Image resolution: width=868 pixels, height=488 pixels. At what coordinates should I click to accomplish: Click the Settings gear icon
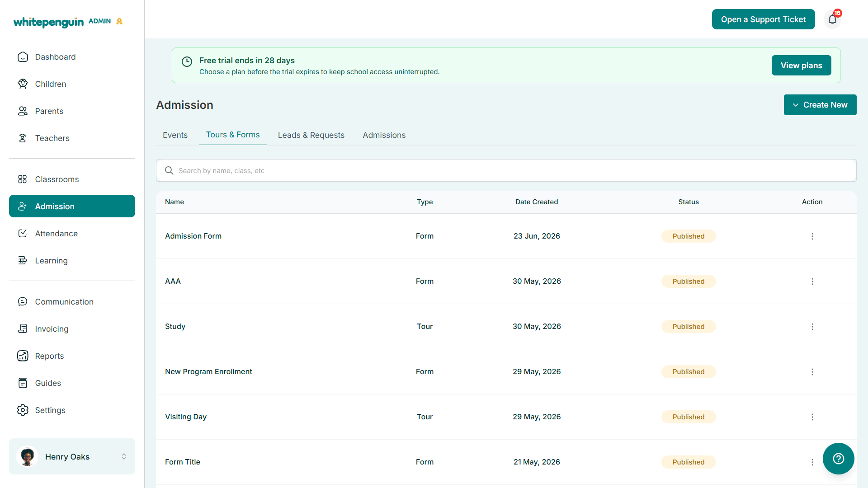(23, 410)
